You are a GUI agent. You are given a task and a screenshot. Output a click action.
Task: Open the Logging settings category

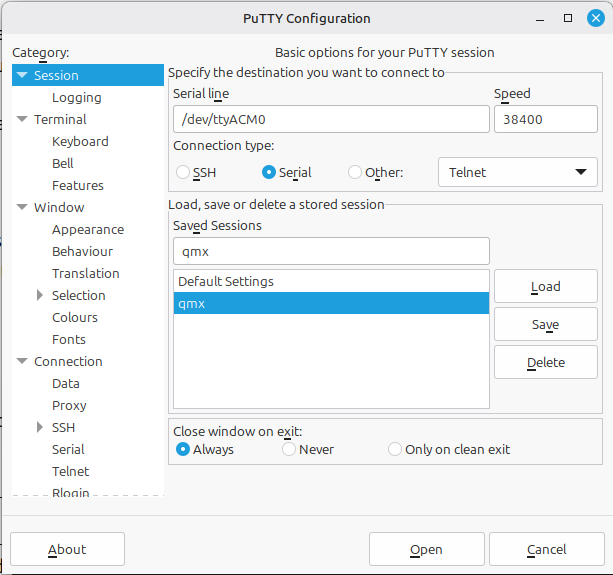[77, 97]
